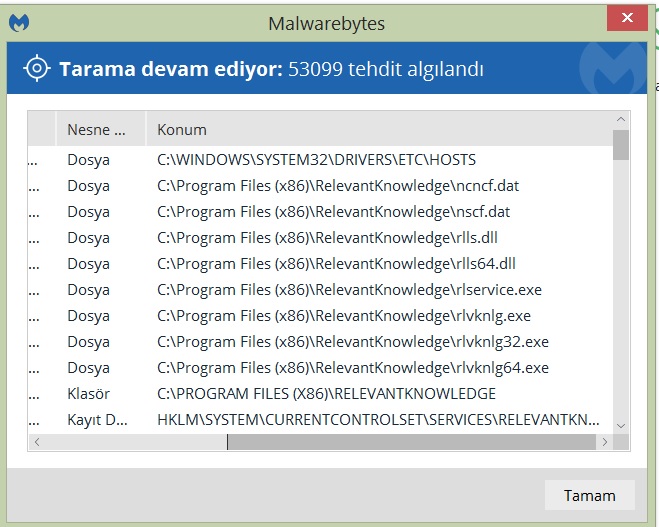659x527 pixels.
Task: Select the ncncf.dat file row
Action: click(x=320, y=186)
